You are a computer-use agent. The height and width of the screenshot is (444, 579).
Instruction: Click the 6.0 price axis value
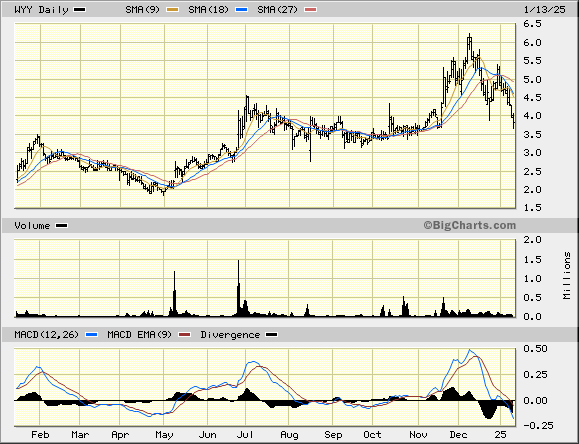click(532, 43)
